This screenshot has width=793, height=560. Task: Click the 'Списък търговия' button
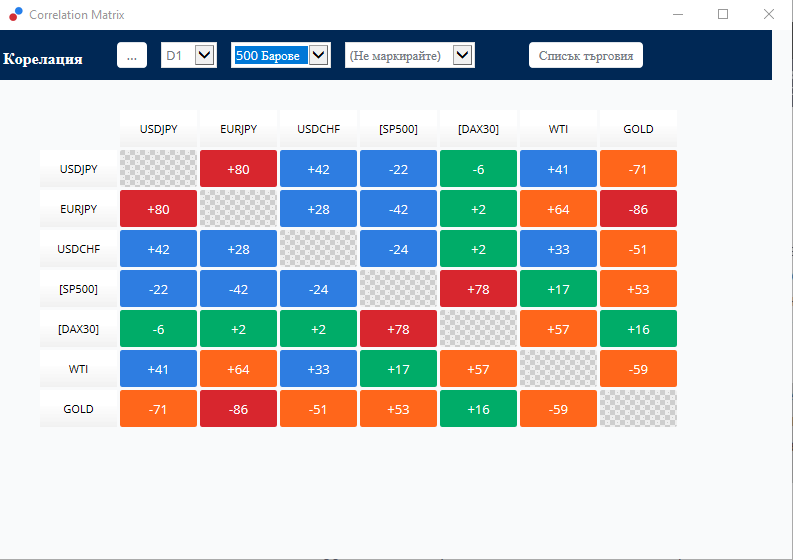[x=586, y=55]
